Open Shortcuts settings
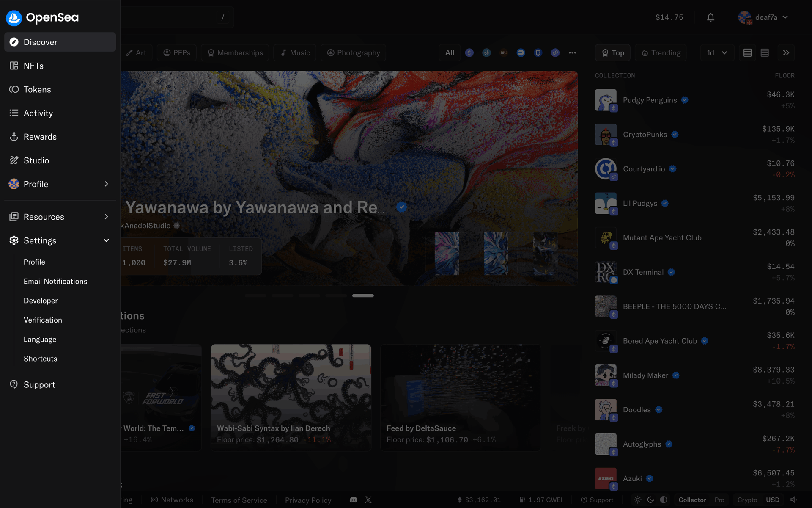 pos(40,359)
